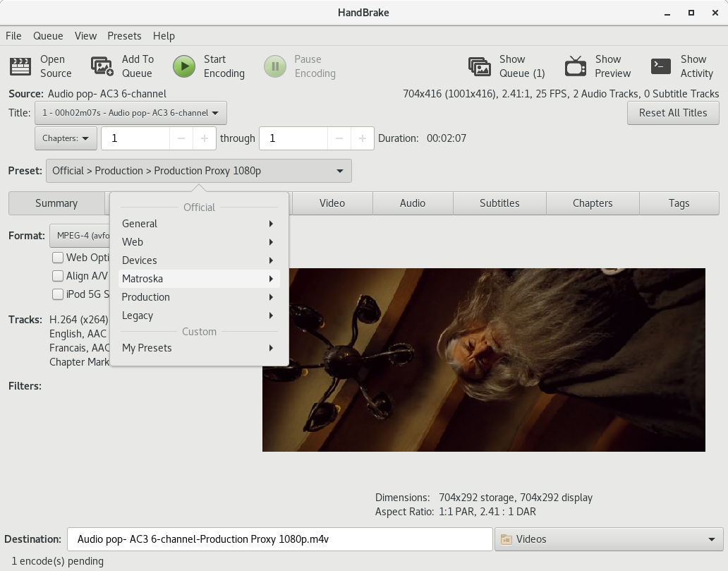Open the Queue menu
This screenshot has width=728, height=571.
pyautogui.click(x=48, y=36)
